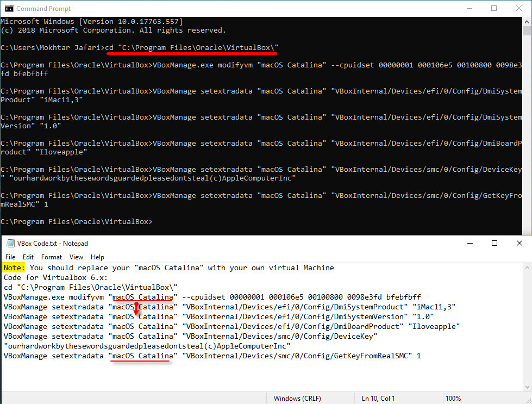Close the VBox Code.txt Notepad window
Viewport: 532px width, 404px height.
519,243
